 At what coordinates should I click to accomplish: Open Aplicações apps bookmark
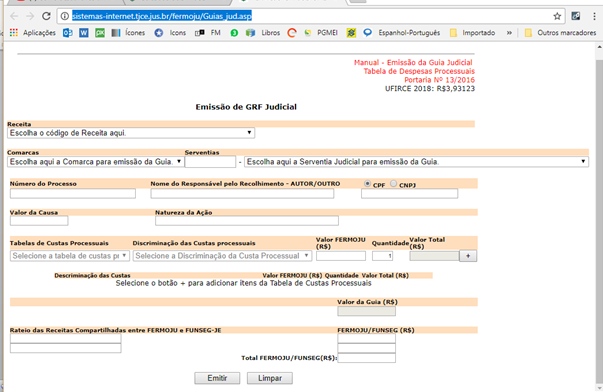tap(33, 33)
